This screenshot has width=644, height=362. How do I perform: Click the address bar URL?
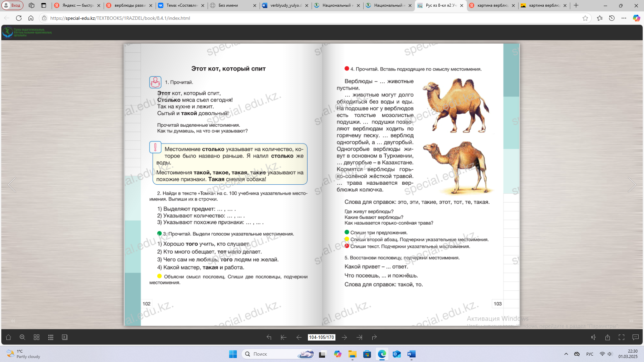click(x=120, y=18)
